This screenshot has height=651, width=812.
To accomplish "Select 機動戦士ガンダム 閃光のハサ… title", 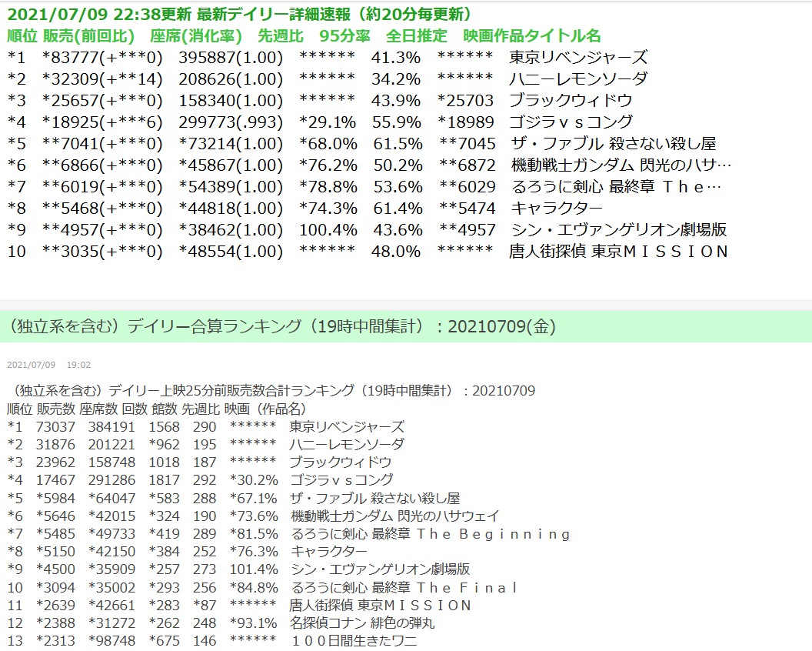I will coord(621,165).
